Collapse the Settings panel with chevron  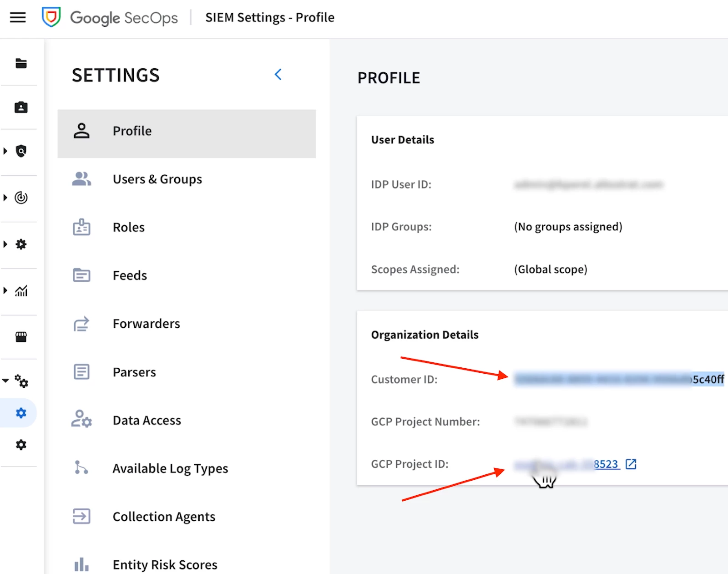(278, 75)
